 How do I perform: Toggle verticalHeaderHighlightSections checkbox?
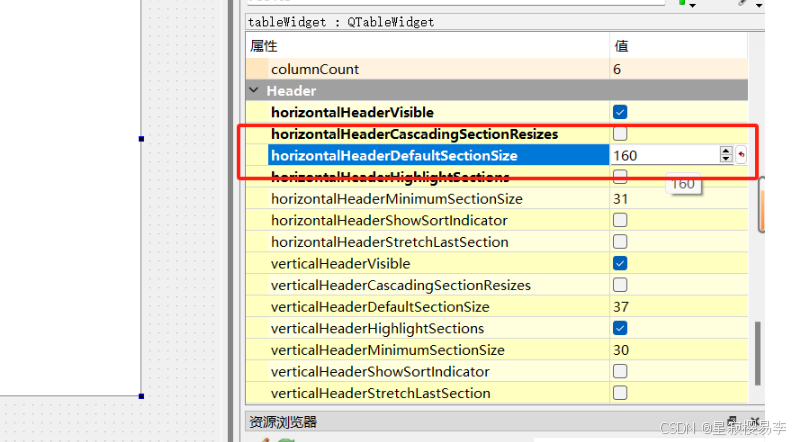pos(620,328)
